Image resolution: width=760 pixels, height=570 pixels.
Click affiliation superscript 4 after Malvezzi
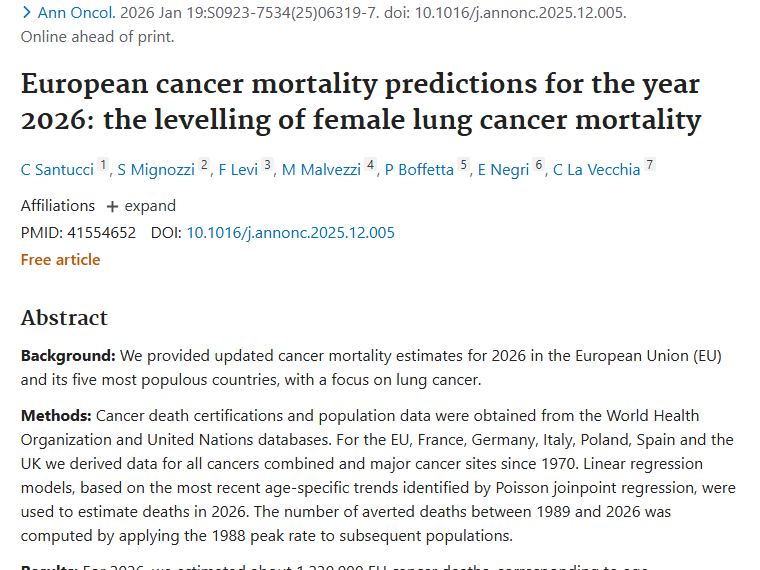pyautogui.click(x=370, y=165)
